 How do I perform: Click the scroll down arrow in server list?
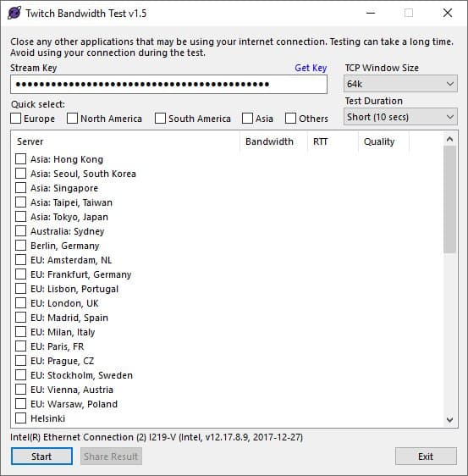click(449, 419)
